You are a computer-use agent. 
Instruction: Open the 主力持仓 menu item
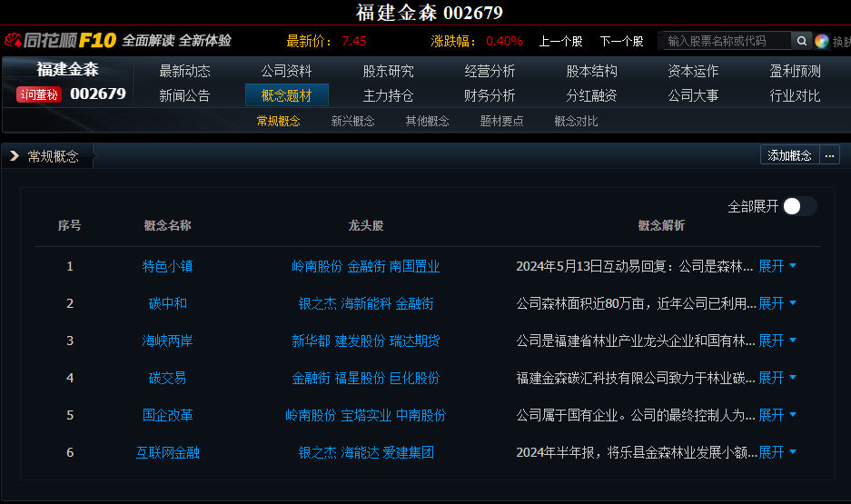388,95
